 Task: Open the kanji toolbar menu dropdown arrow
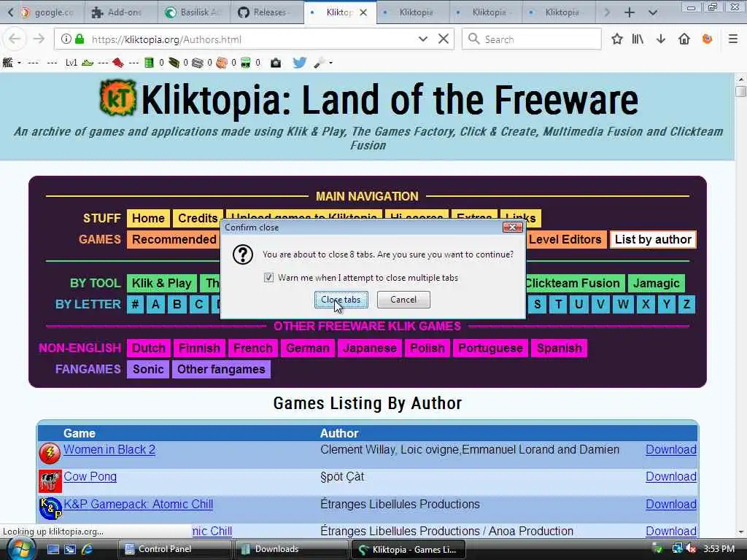[19, 63]
